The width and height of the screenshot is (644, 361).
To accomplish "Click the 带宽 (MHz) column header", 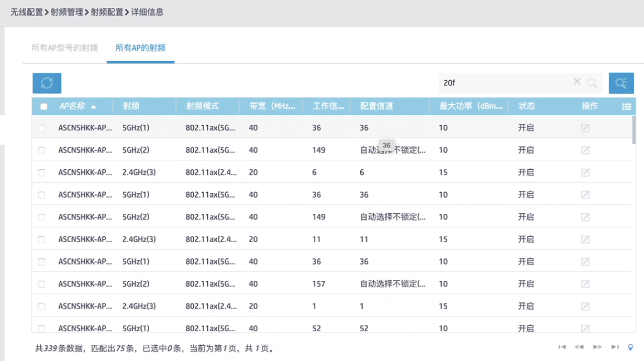I will tap(273, 106).
